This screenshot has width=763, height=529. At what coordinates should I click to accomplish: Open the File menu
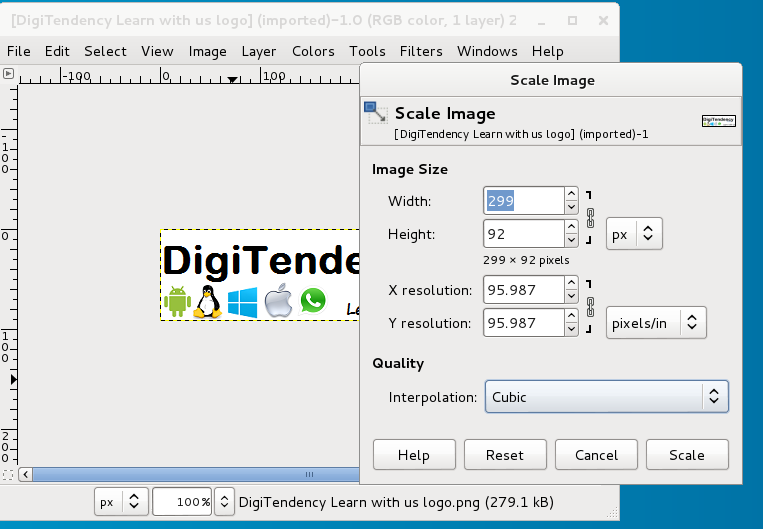(x=18, y=51)
